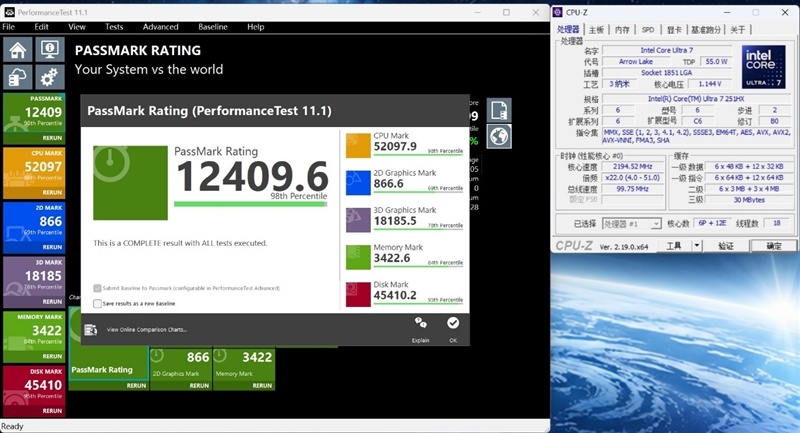Open the Advanced menu

161,27
